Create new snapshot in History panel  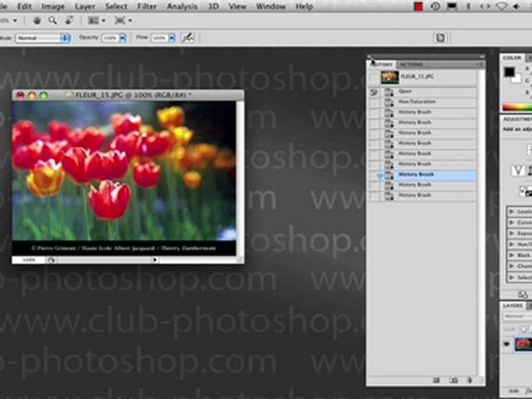454,381
